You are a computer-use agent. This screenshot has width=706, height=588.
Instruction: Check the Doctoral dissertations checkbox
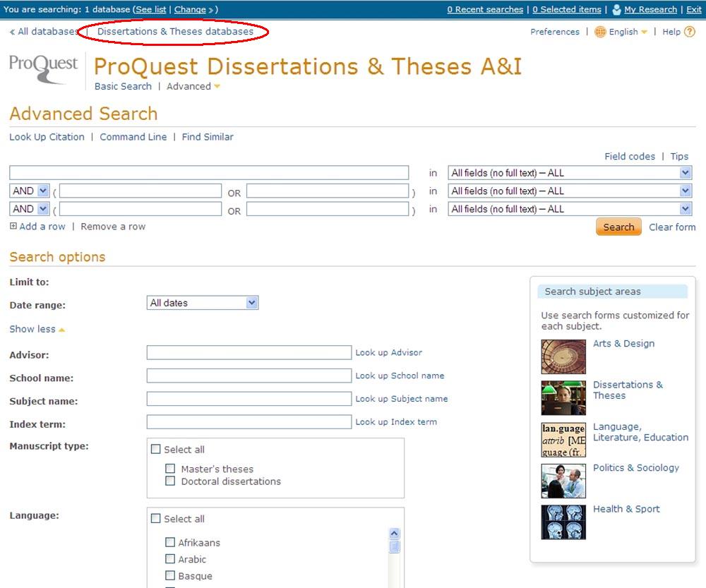click(x=170, y=481)
